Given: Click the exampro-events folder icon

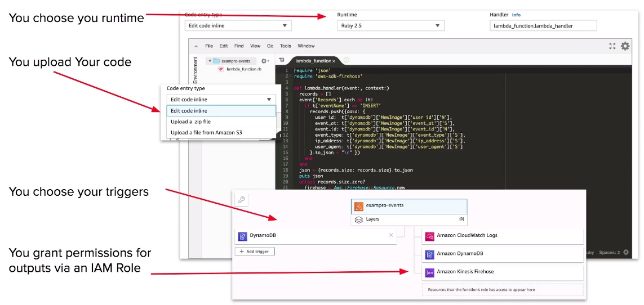Looking at the screenshot, I should click(216, 61).
